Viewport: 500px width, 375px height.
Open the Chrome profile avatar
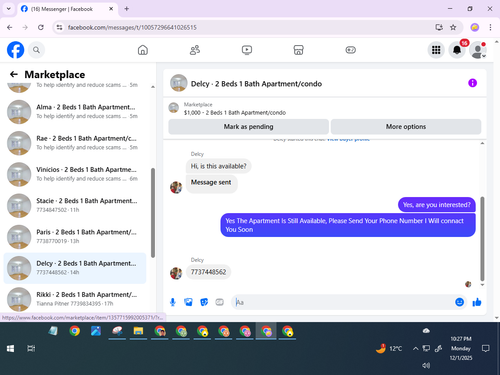[475, 27]
